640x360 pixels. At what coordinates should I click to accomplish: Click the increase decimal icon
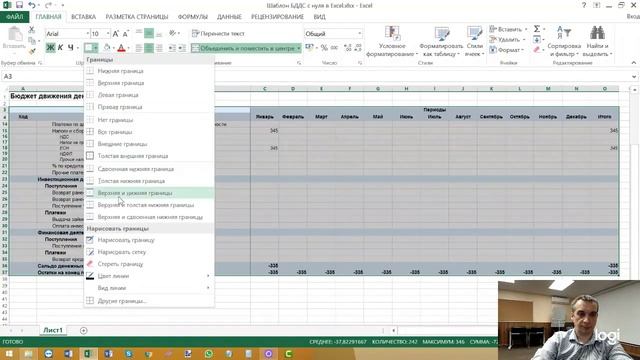coord(348,48)
